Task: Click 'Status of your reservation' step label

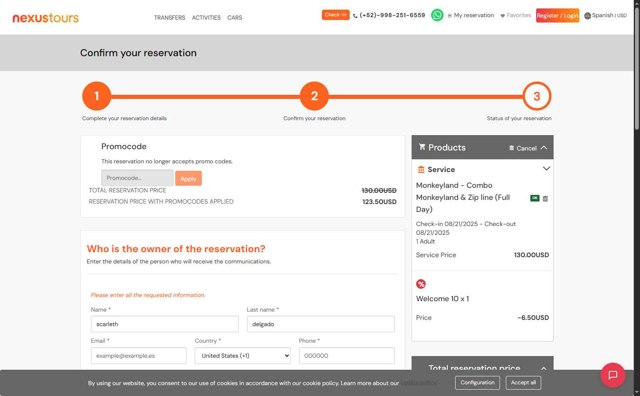Action: [x=519, y=118]
